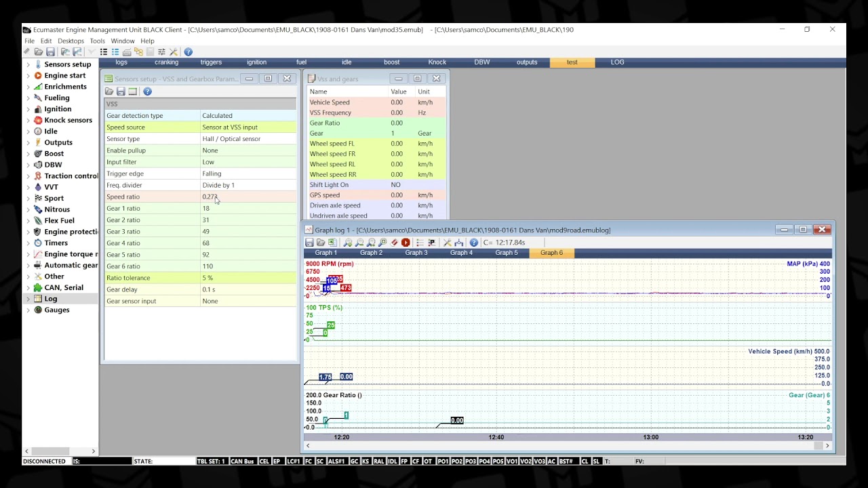Save log in Graph log toolbar
This screenshot has width=868, height=488.
click(309, 243)
